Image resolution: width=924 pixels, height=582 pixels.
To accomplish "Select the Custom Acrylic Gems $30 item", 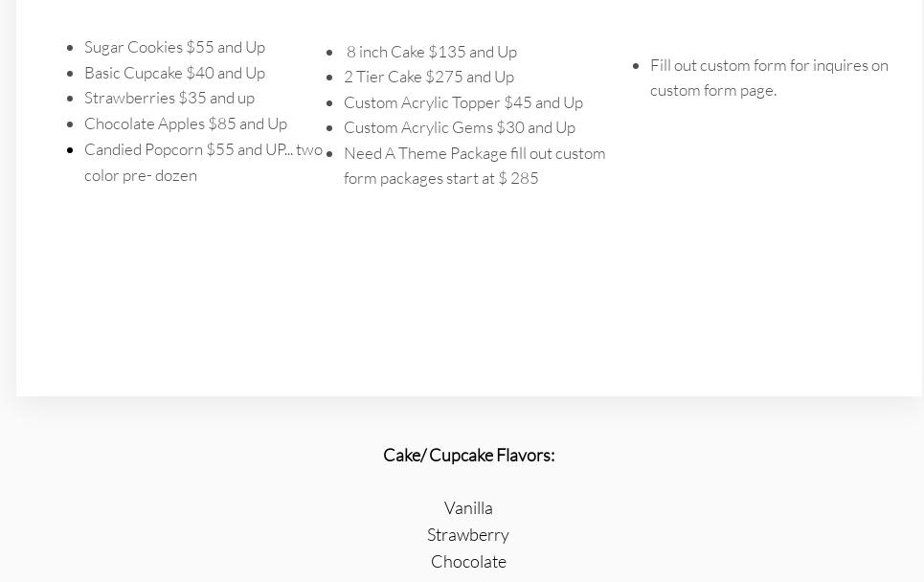I will pyautogui.click(x=460, y=127).
